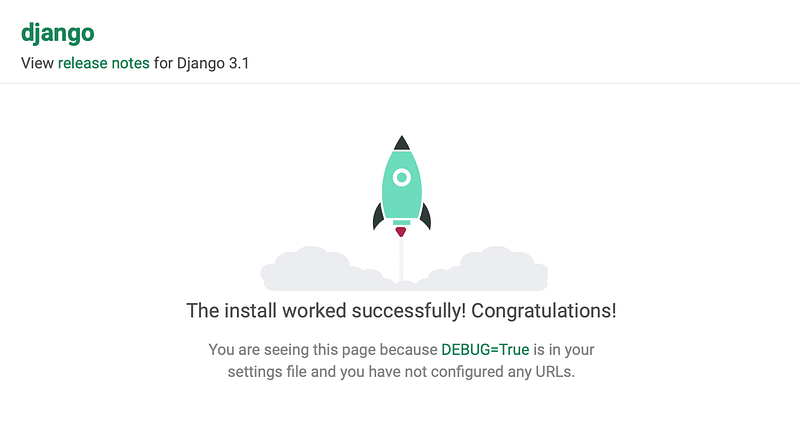800x431 pixels.
Task: Click the "is in your" text after DEBUG=True
Action: point(564,350)
